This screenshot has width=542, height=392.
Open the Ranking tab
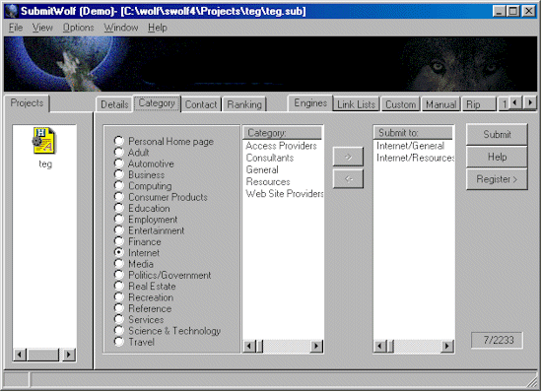244,104
